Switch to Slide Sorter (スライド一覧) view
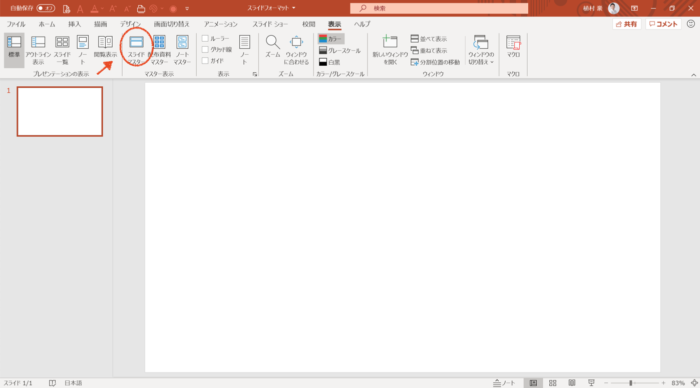Viewport: 700px width, 388px height. pyautogui.click(x=62, y=50)
